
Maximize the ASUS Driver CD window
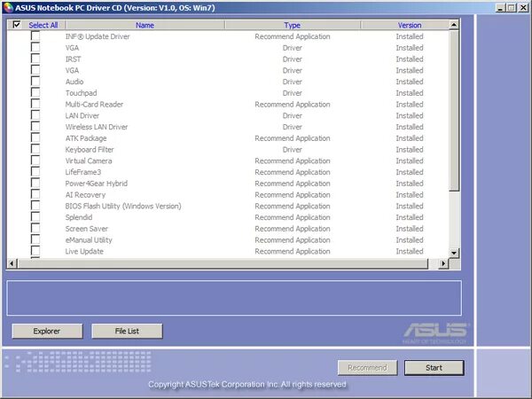click(511, 7)
